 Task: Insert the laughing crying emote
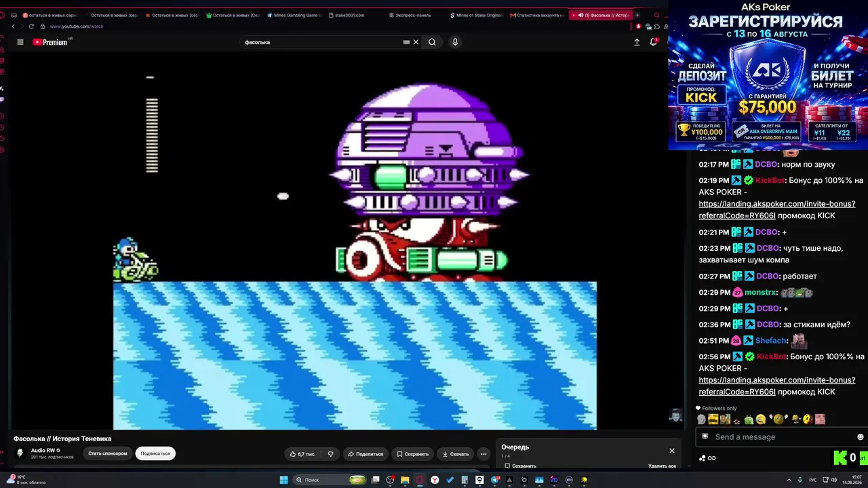coord(760,420)
